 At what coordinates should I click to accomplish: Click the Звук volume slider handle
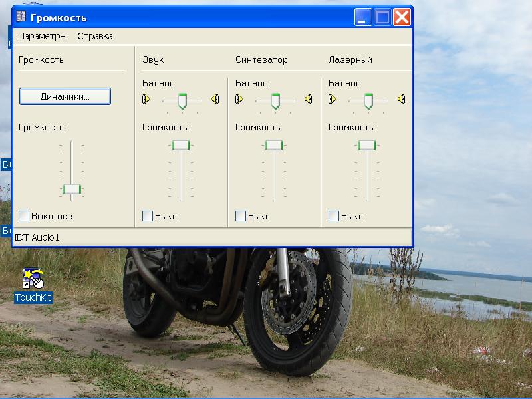(x=181, y=145)
